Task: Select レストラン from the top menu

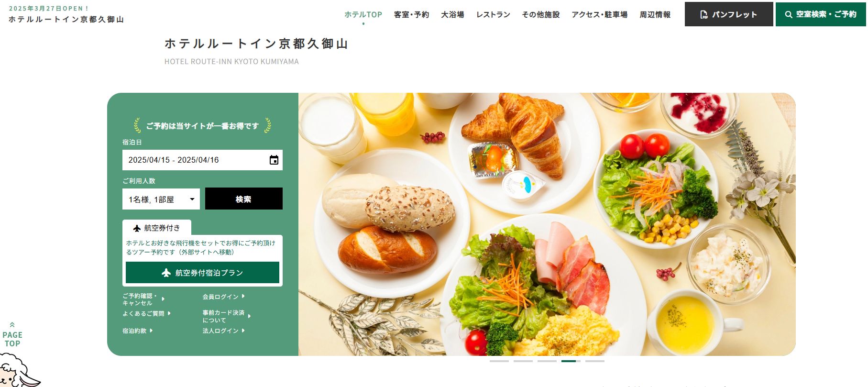Action: coord(493,15)
